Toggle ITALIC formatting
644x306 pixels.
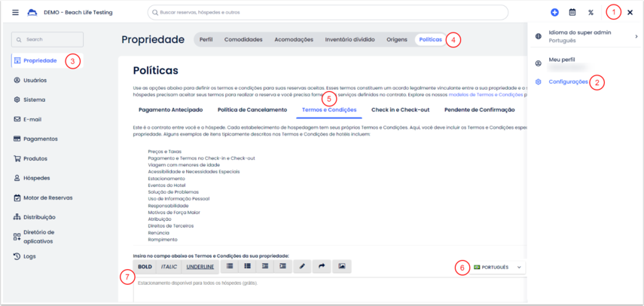coord(169,267)
